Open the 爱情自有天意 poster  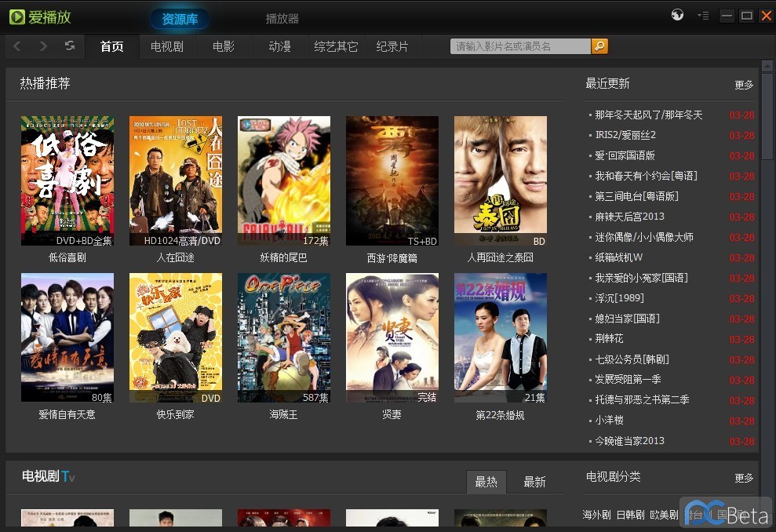click(67, 337)
